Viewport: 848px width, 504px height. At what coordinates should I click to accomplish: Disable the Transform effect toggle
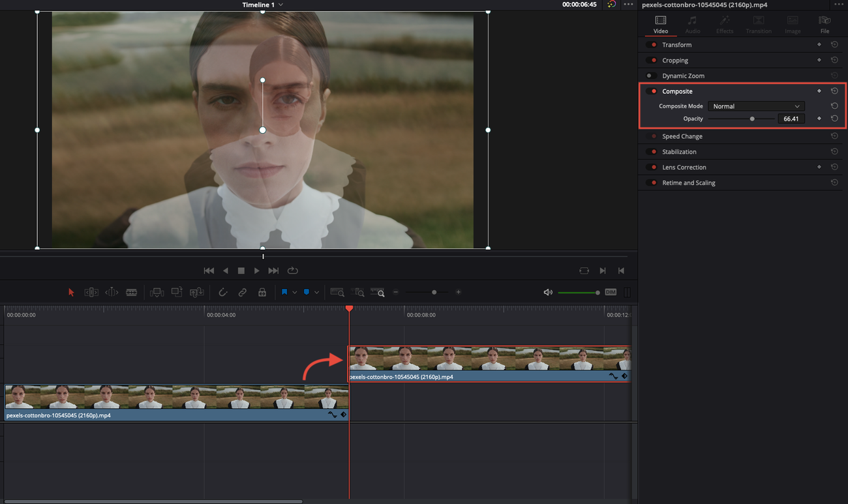coord(652,44)
